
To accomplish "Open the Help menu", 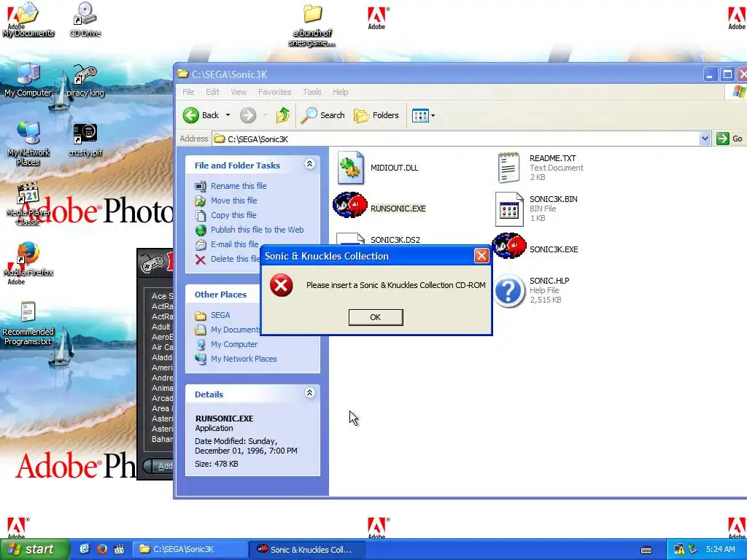I will (340, 92).
